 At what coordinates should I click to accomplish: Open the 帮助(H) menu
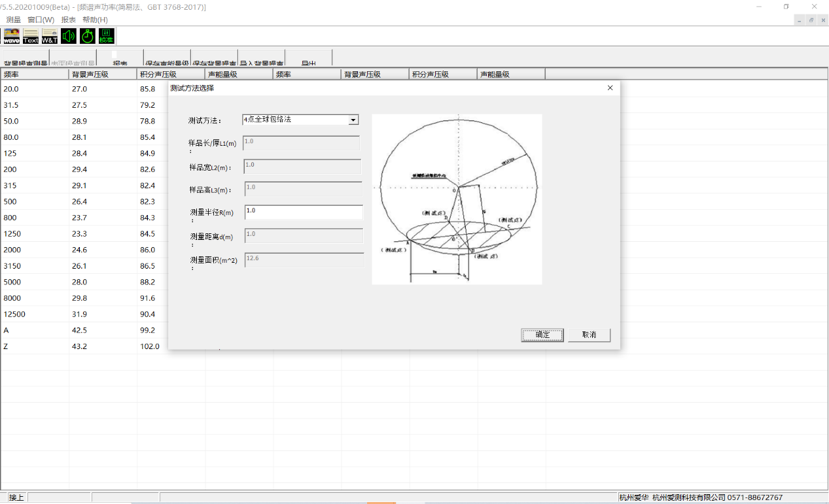[95, 20]
